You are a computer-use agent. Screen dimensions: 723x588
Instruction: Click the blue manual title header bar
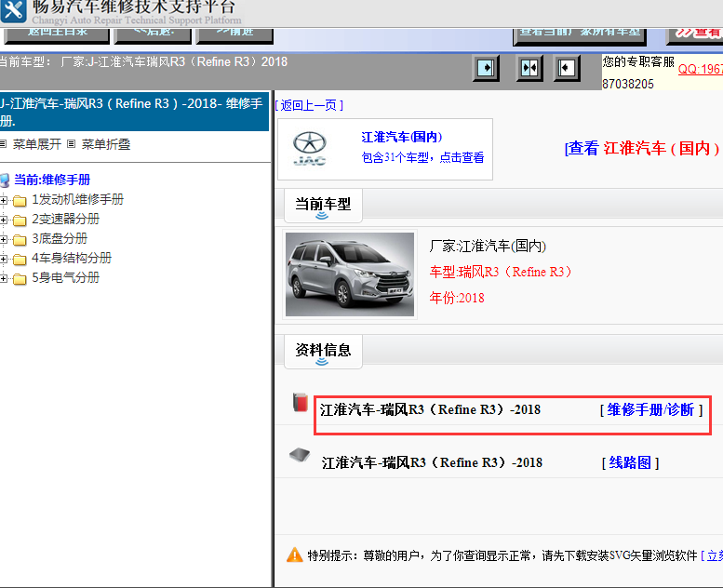tap(134, 111)
